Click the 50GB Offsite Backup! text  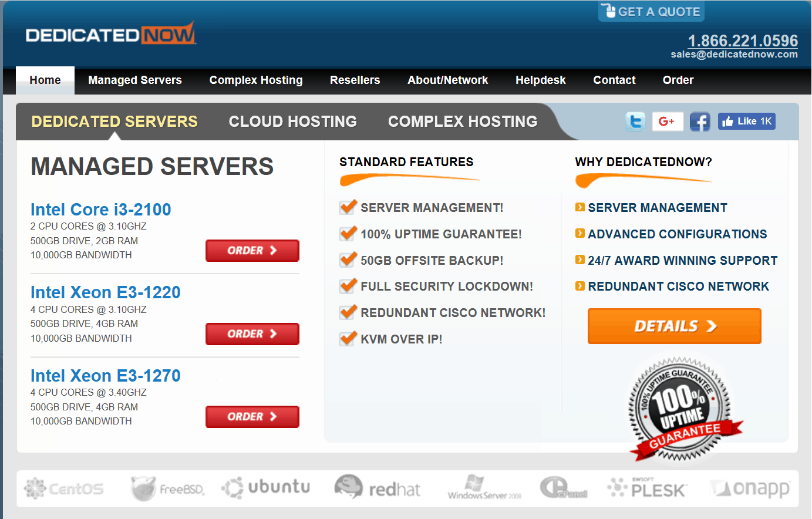[432, 261]
